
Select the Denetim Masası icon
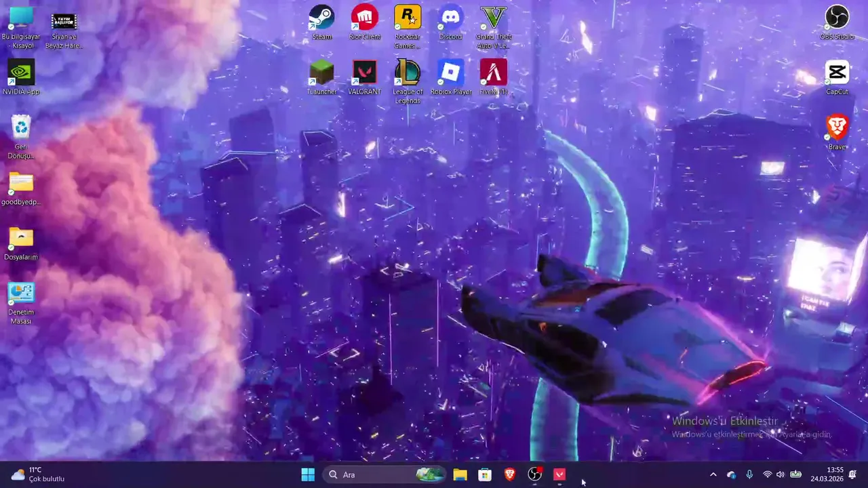click(x=21, y=302)
